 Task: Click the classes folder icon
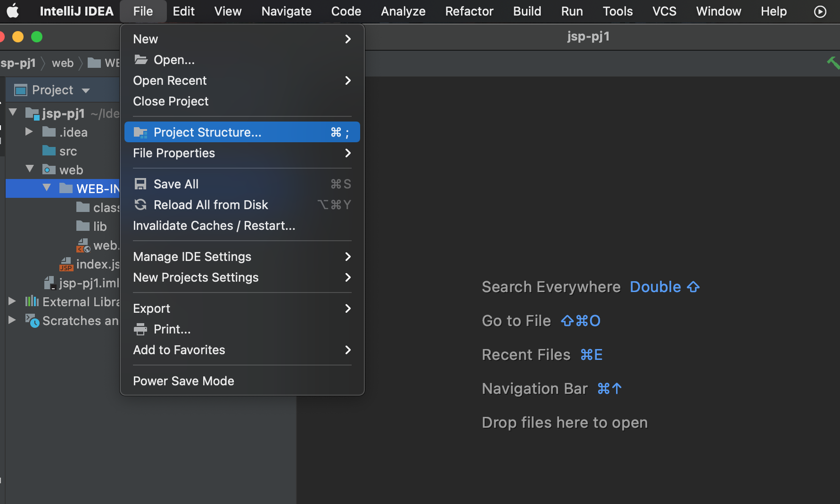coord(83,207)
